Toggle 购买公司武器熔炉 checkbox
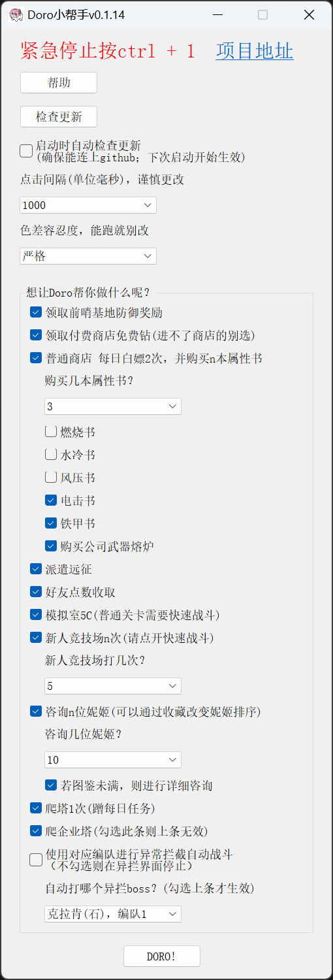 (51, 546)
